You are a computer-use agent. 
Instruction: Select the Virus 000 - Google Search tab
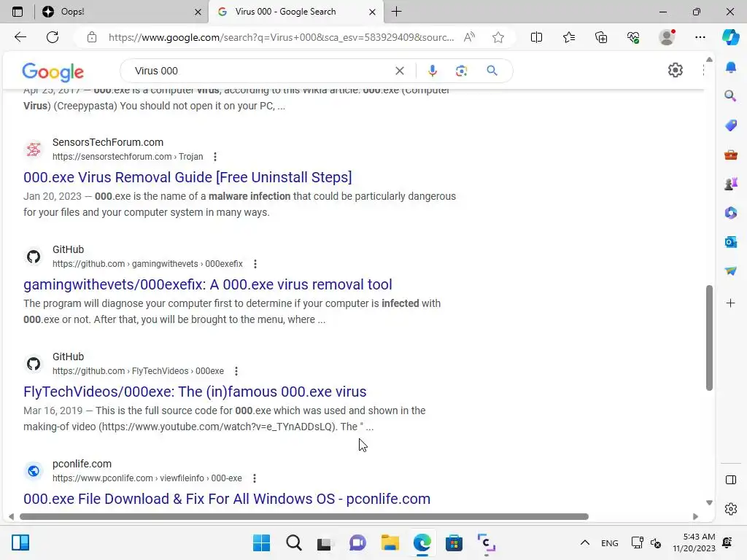(295, 12)
